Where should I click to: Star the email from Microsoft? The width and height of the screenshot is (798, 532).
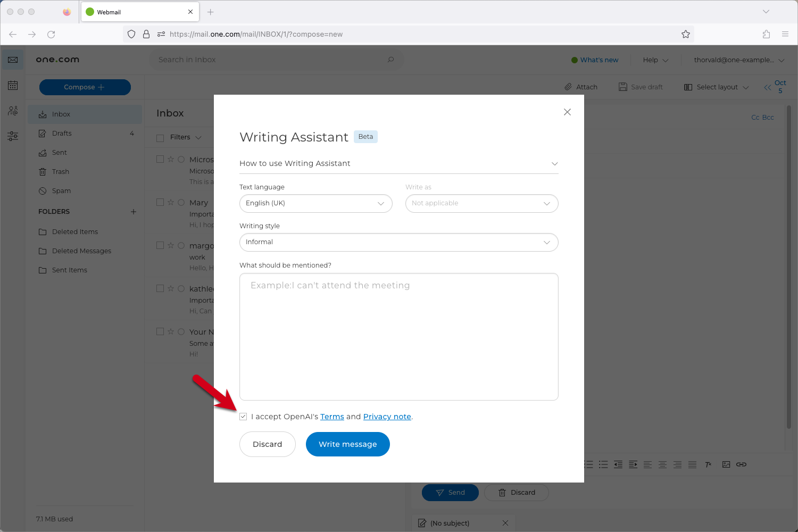170,159
